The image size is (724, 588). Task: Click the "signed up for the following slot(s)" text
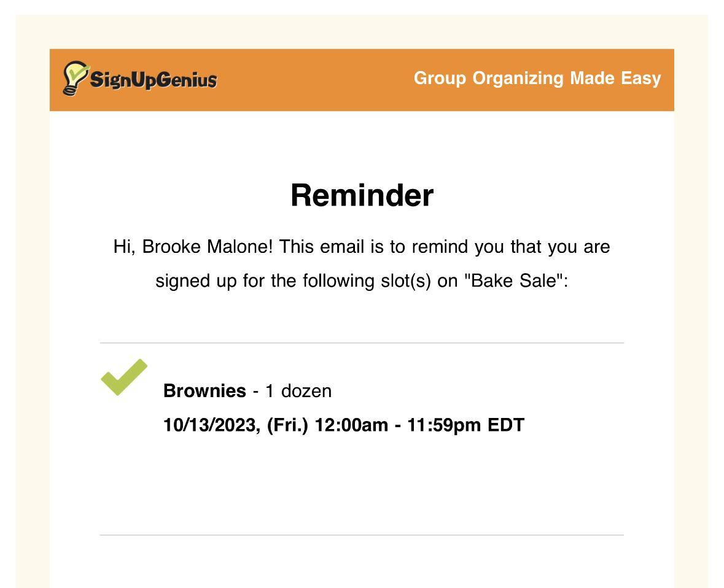pos(293,280)
